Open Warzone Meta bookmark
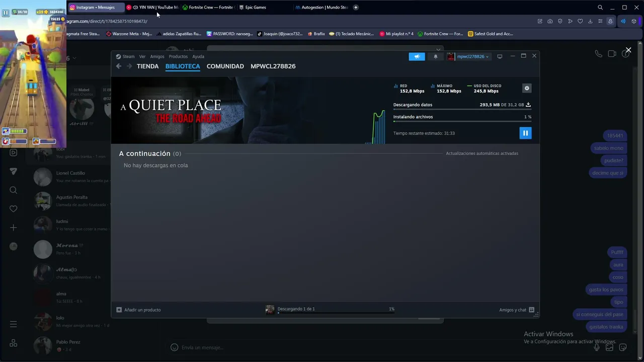Screen dimensions: 644x362 point(129,34)
